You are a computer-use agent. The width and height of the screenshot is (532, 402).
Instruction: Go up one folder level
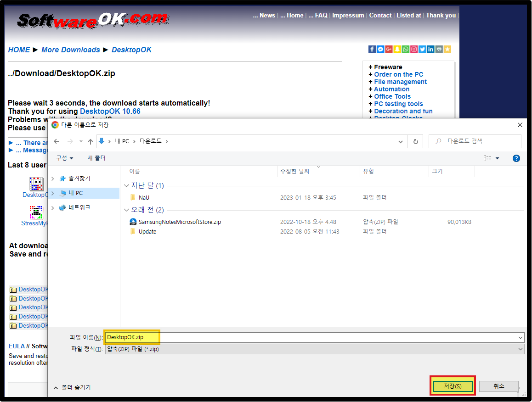point(90,141)
